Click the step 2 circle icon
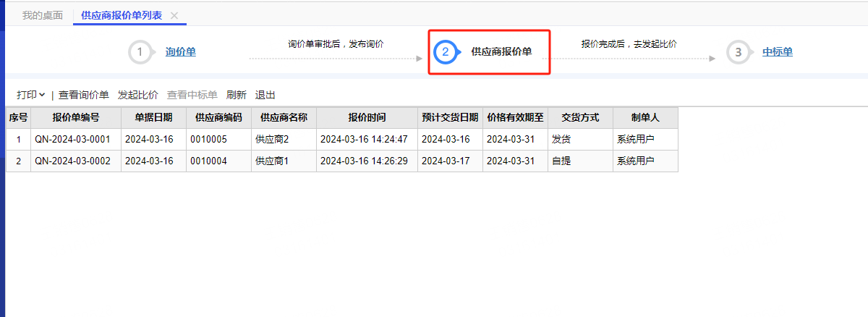The width and height of the screenshot is (868, 317). [x=446, y=52]
